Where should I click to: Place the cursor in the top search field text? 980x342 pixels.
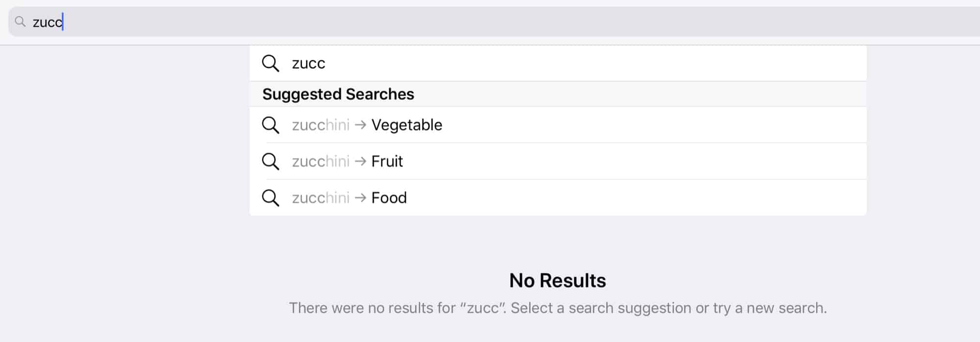48,22
